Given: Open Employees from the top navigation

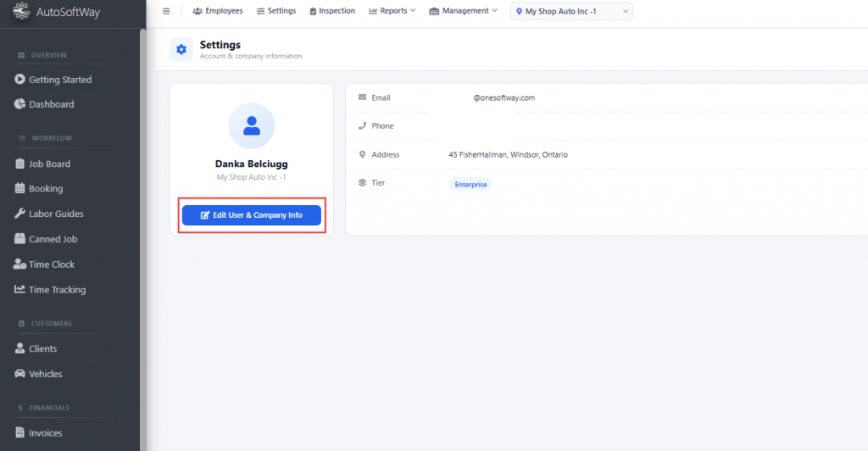Looking at the screenshot, I should pyautogui.click(x=218, y=11).
